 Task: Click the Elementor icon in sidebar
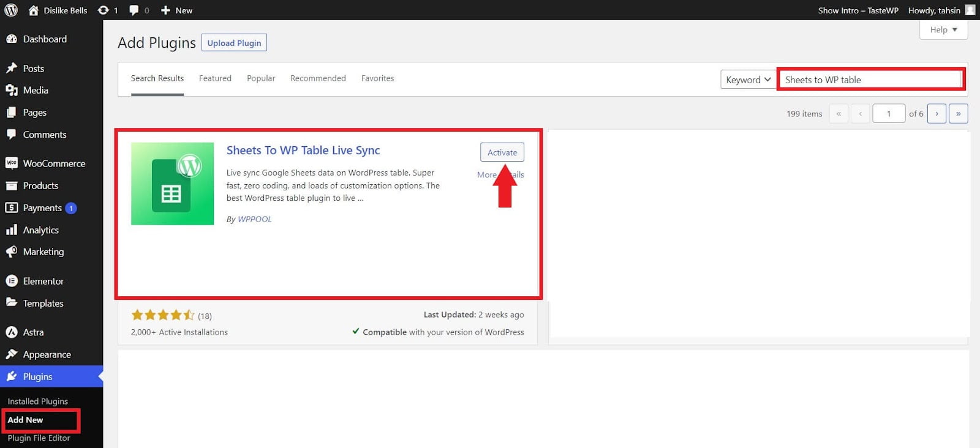tap(12, 281)
